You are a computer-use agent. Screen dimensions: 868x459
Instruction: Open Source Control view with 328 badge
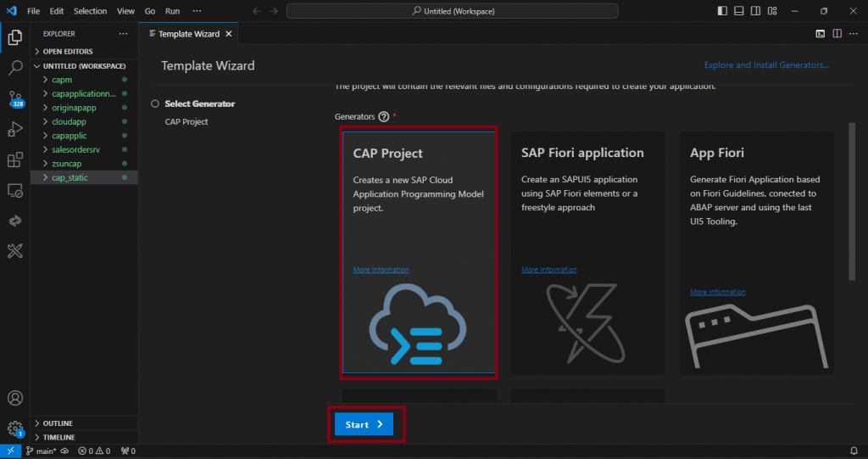(x=15, y=99)
